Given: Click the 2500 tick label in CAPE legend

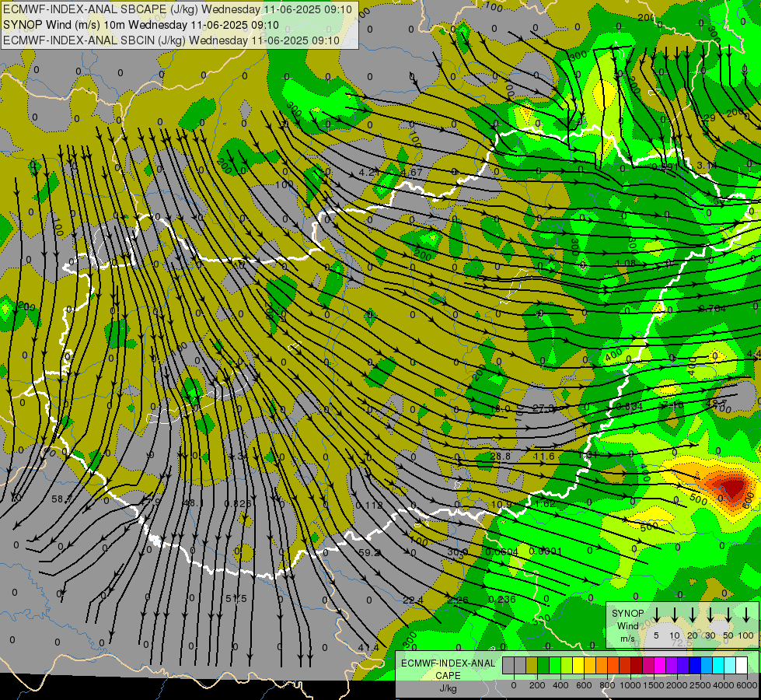Looking at the screenshot, I should click(x=700, y=685).
